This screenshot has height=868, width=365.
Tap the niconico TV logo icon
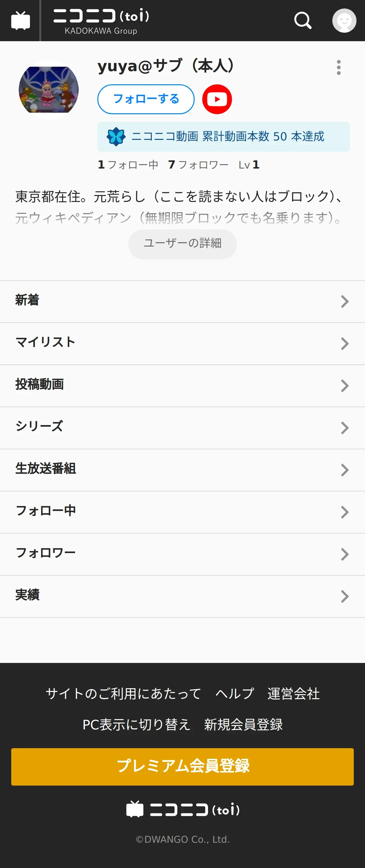[21, 21]
